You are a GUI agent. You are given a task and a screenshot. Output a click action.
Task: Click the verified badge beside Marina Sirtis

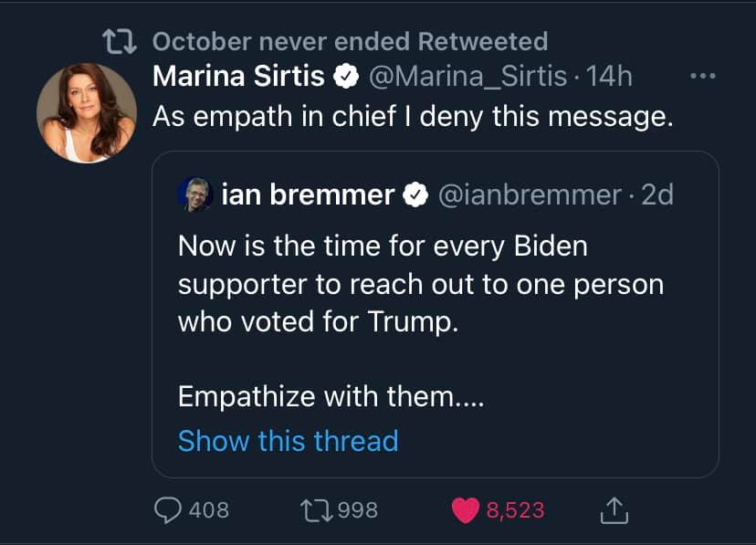(x=345, y=77)
